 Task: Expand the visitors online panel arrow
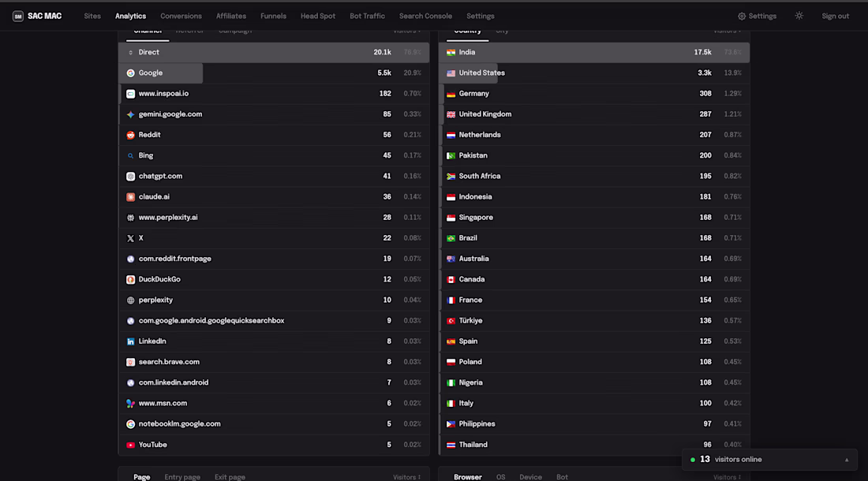coord(847,460)
